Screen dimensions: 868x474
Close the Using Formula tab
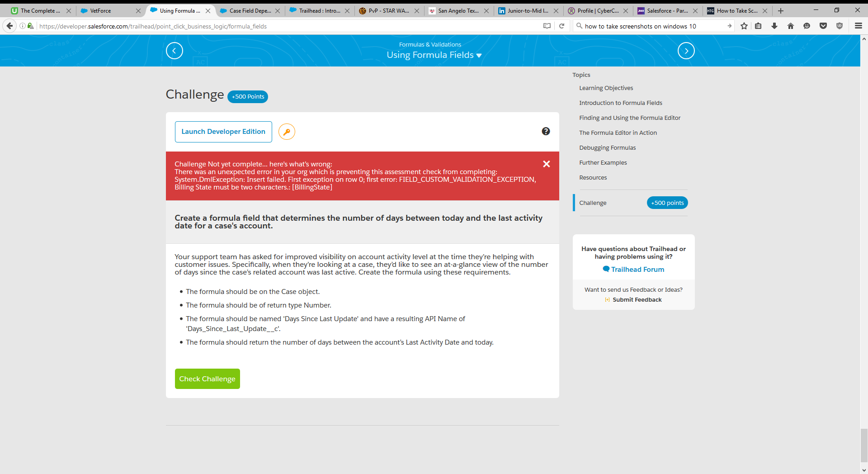(x=208, y=11)
